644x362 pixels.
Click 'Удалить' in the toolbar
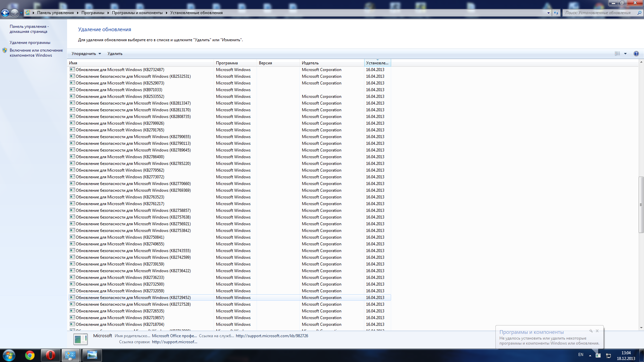tap(115, 54)
